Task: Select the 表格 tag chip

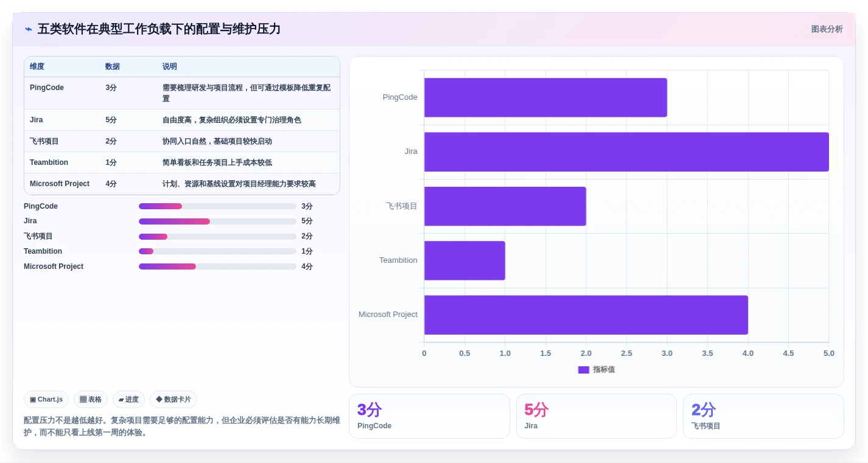Action: pyautogui.click(x=91, y=400)
